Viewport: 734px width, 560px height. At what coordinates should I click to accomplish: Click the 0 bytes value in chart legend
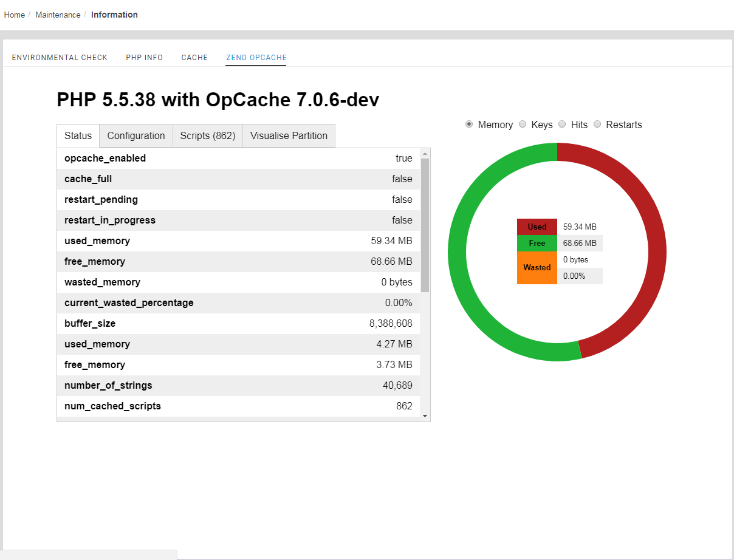[575, 260]
